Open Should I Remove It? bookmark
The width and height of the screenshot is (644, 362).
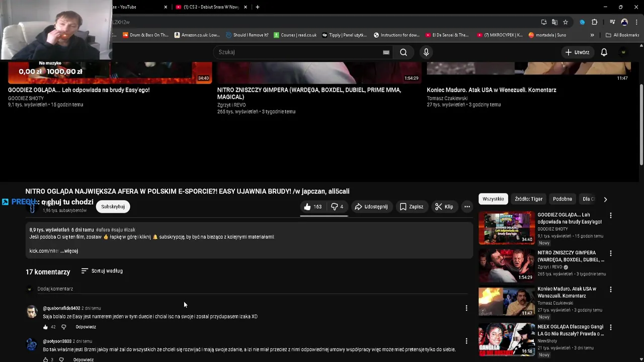point(247,35)
